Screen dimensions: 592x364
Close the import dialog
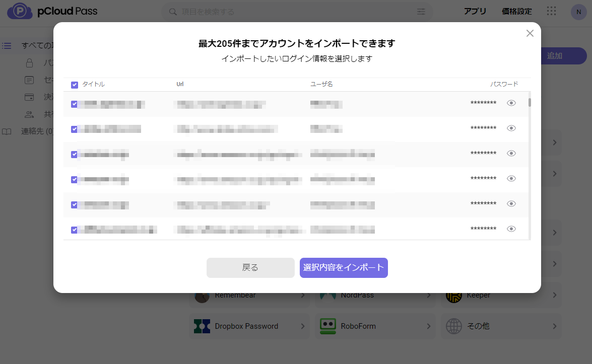coord(530,33)
